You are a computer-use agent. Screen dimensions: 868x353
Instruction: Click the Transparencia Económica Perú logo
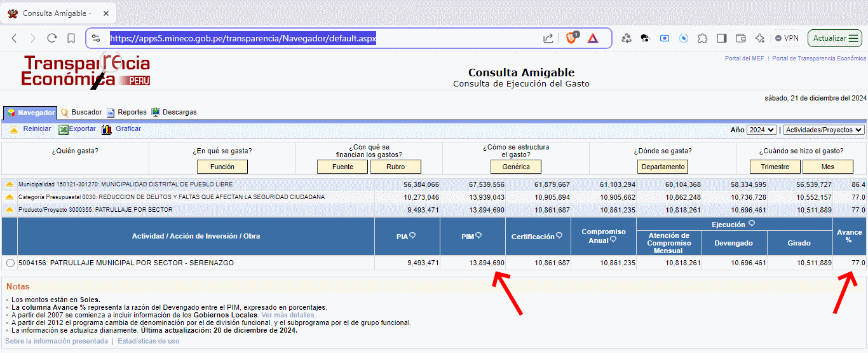pos(86,71)
